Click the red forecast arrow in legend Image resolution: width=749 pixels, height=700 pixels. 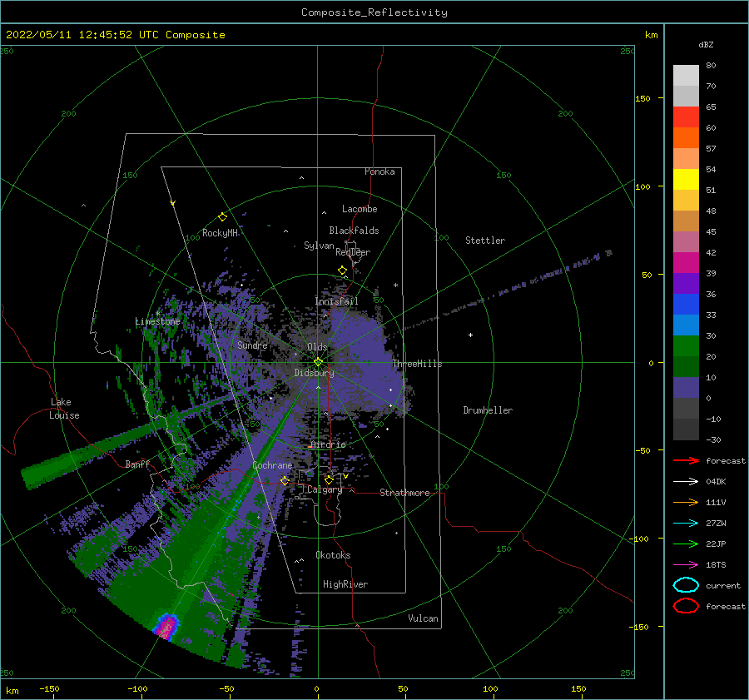tap(686, 460)
